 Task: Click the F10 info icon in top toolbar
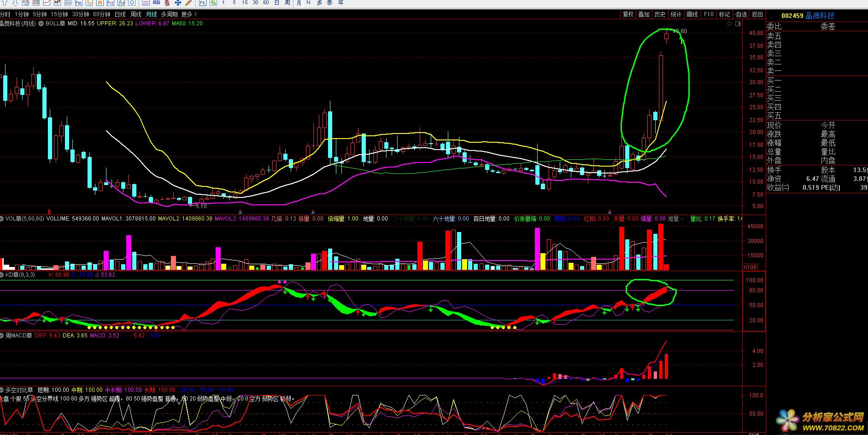79,3
